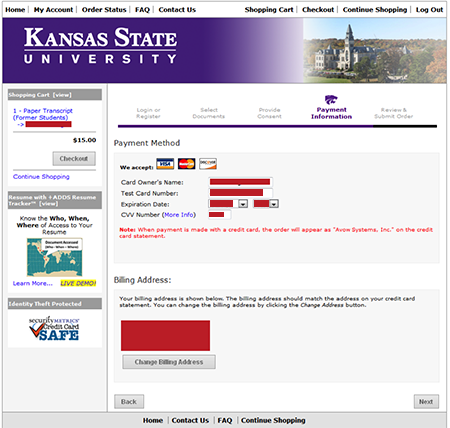Viewport: 450px width, 428px height.
Task: Click the MasterCard logo
Action: click(186, 164)
